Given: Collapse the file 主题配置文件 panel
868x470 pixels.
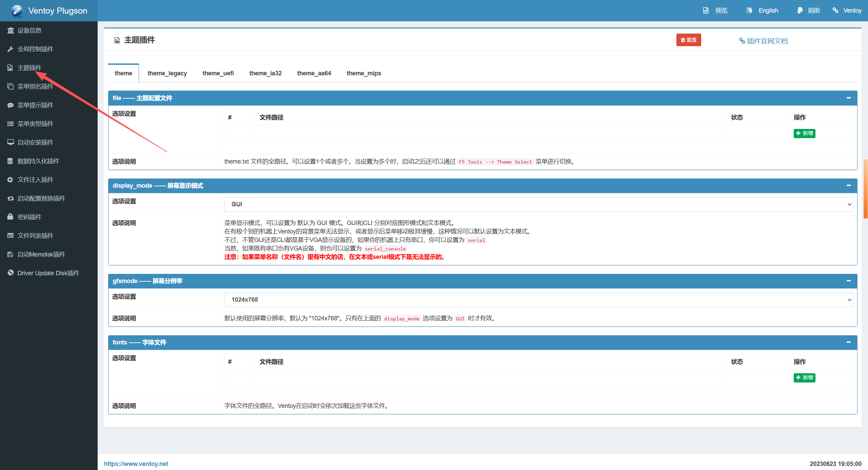Looking at the screenshot, I should 849,98.
